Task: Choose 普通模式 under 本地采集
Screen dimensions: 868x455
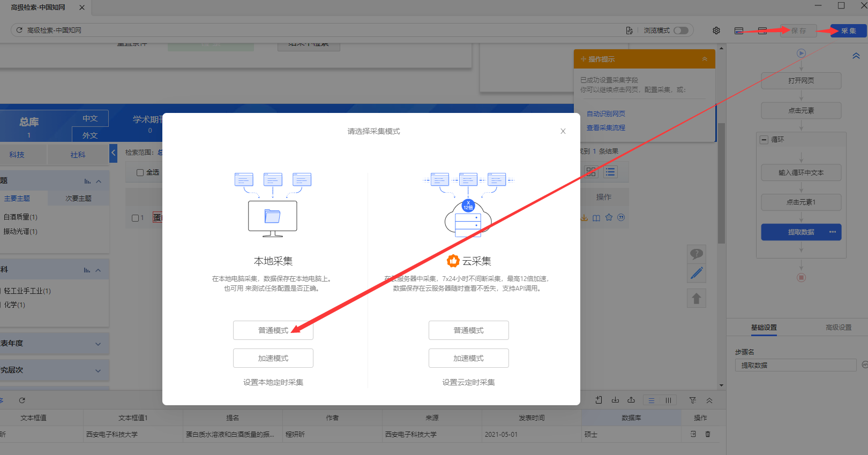Action: pyautogui.click(x=273, y=330)
